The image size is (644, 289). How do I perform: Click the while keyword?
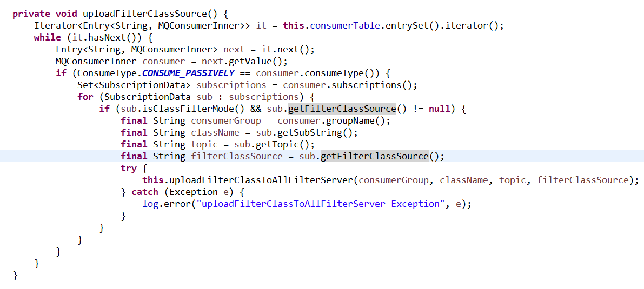pos(47,37)
